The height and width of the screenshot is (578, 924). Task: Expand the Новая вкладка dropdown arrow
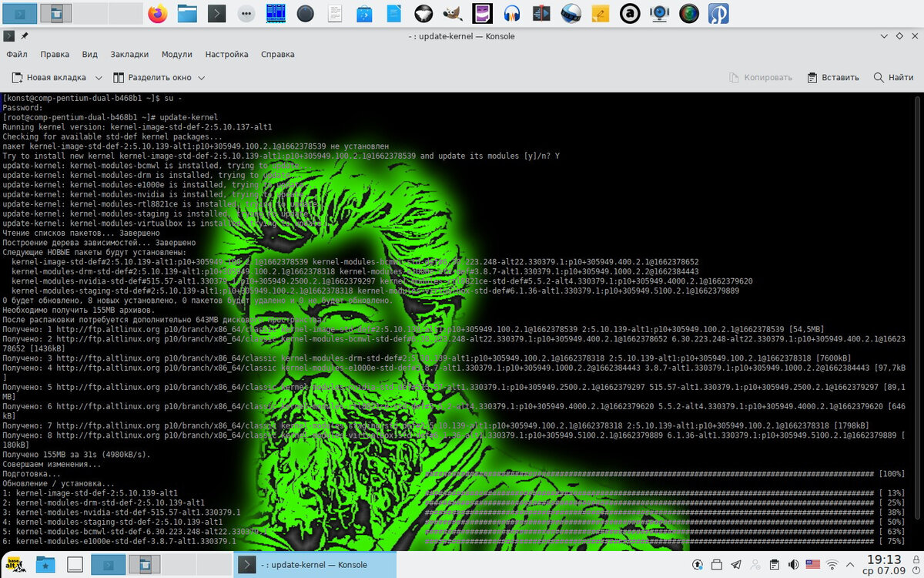99,78
